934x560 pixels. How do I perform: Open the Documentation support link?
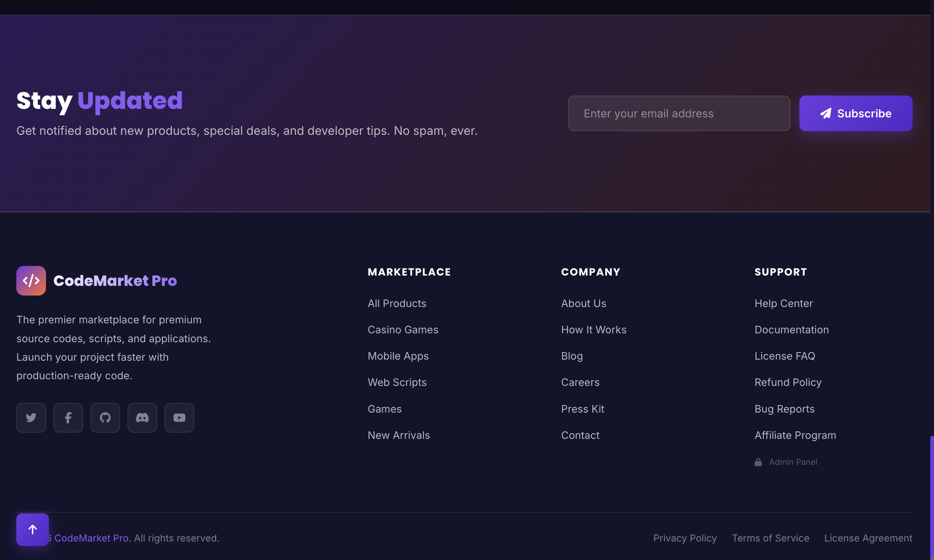[791, 329]
